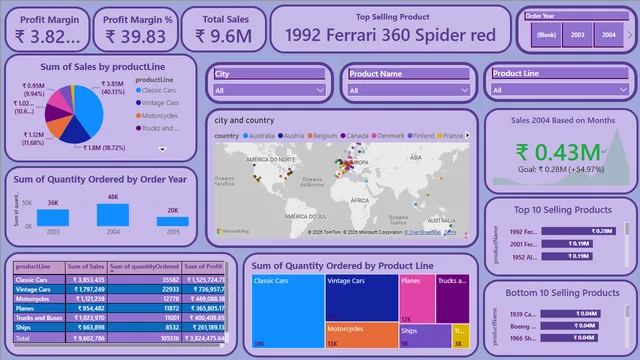Sort table by Sum of Sales header
This screenshot has height=360, width=640.
[86, 267]
